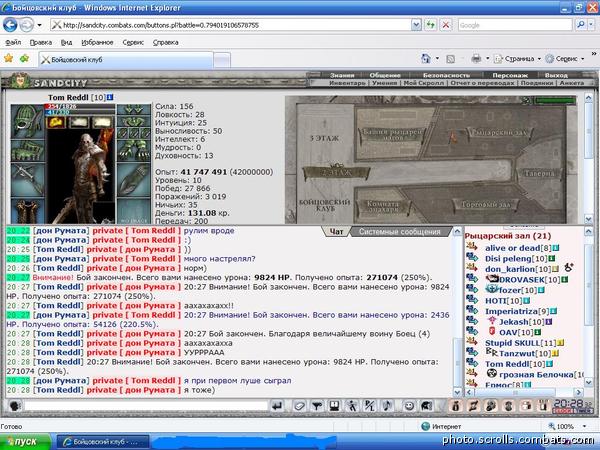Viewport: 600px width, 450px height.
Task: Click the Безопасность game menu button
Action: coord(446,75)
